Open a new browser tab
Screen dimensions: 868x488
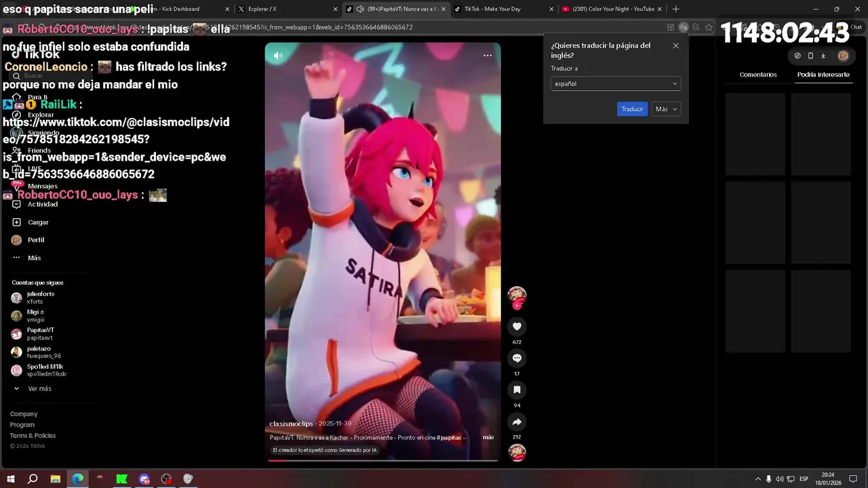pyautogui.click(x=675, y=9)
